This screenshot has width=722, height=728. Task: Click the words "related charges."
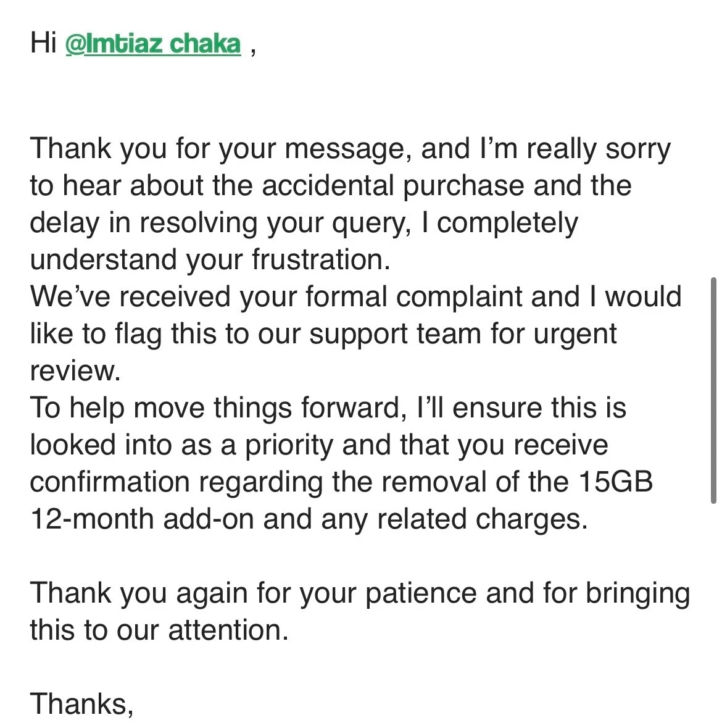click(480, 519)
